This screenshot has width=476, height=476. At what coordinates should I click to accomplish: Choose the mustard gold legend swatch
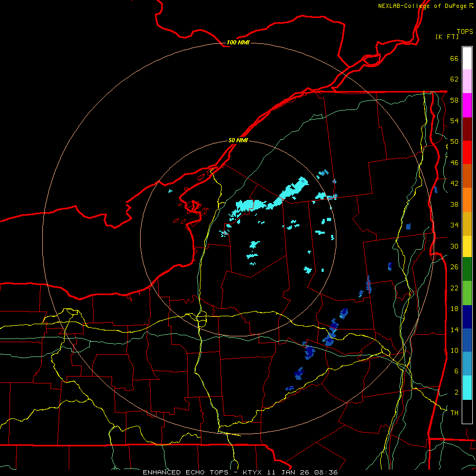[x=467, y=224]
